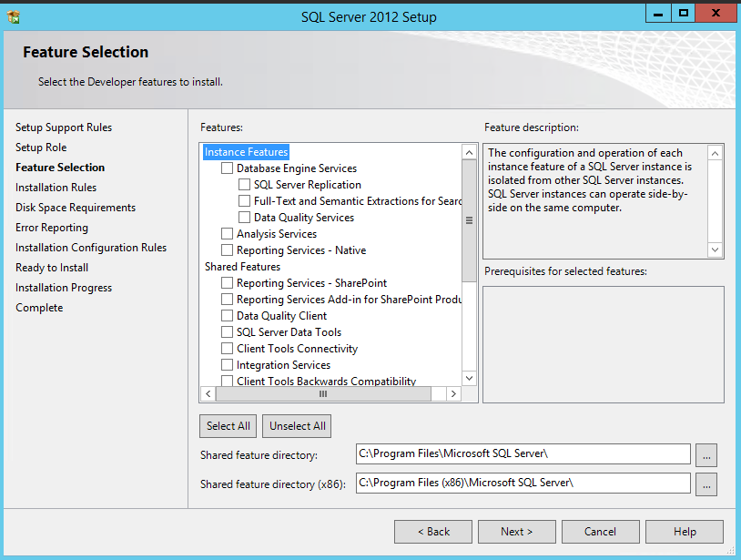The width and height of the screenshot is (741, 560).
Task: Select Instance Features tree node
Action: tap(246, 152)
